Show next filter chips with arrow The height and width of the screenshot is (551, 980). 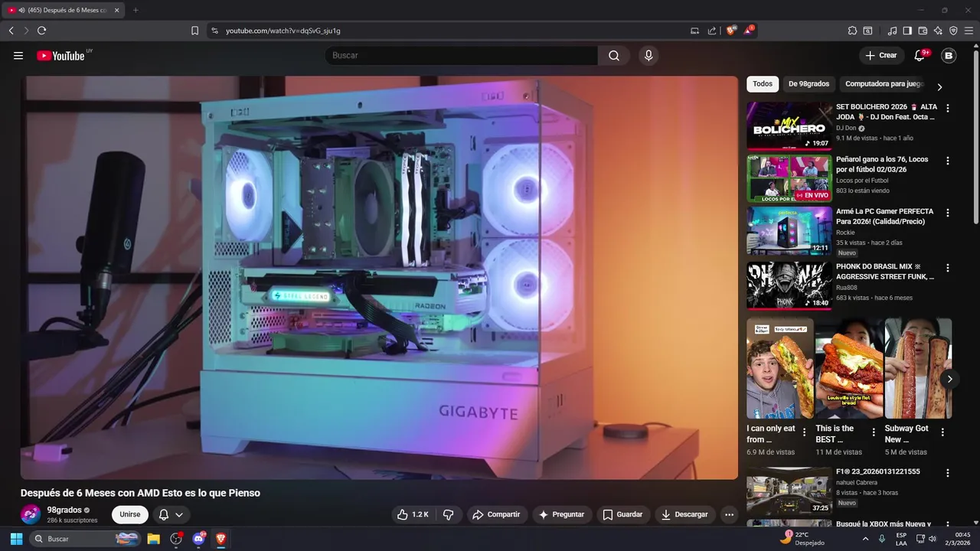939,86
